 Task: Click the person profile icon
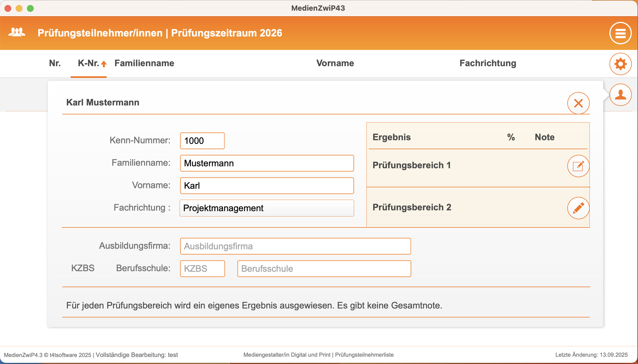point(620,95)
